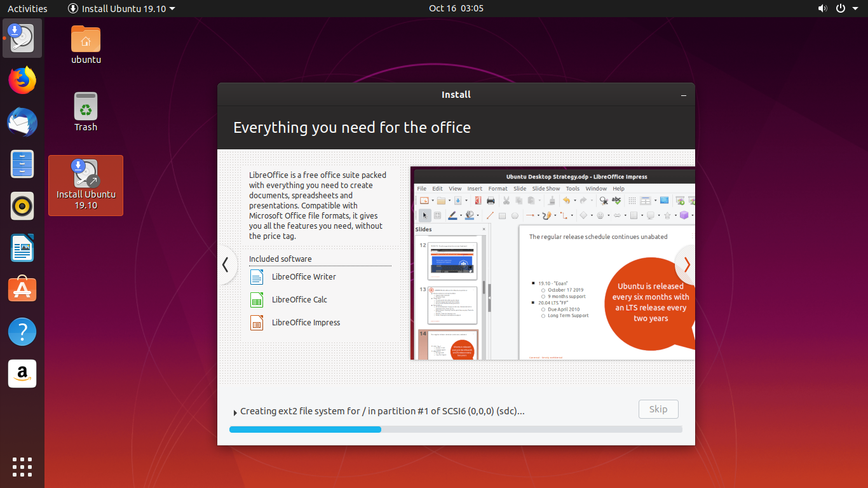The width and height of the screenshot is (868, 488).
Task: Click the 'Everything you need for the office' heading
Action: 352,128
